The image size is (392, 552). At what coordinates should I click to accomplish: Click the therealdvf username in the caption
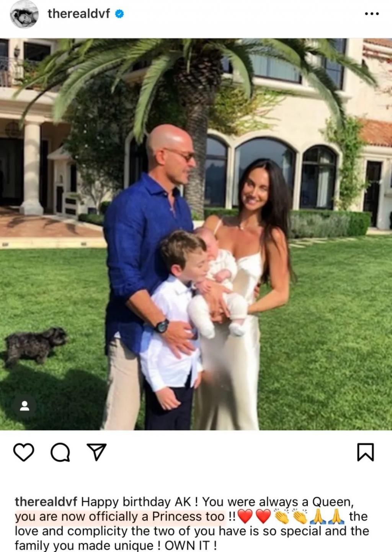click(x=46, y=501)
